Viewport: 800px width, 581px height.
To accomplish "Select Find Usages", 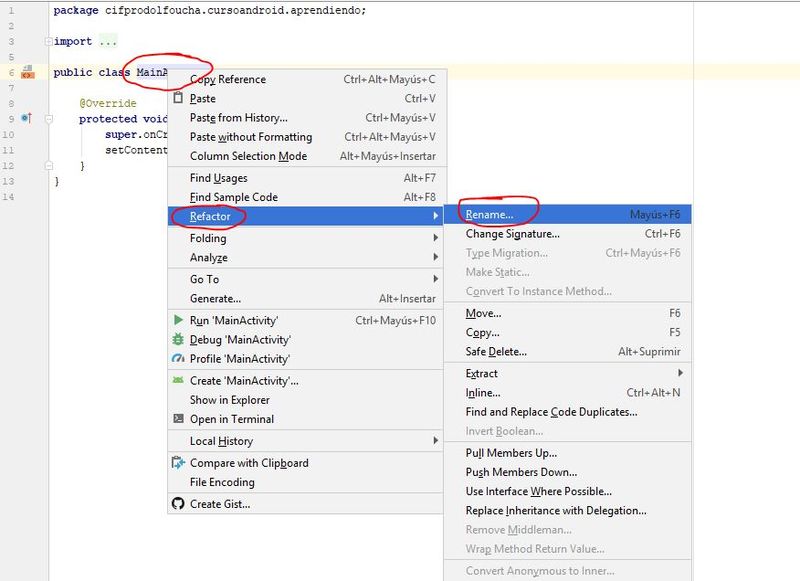I will (306, 178).
